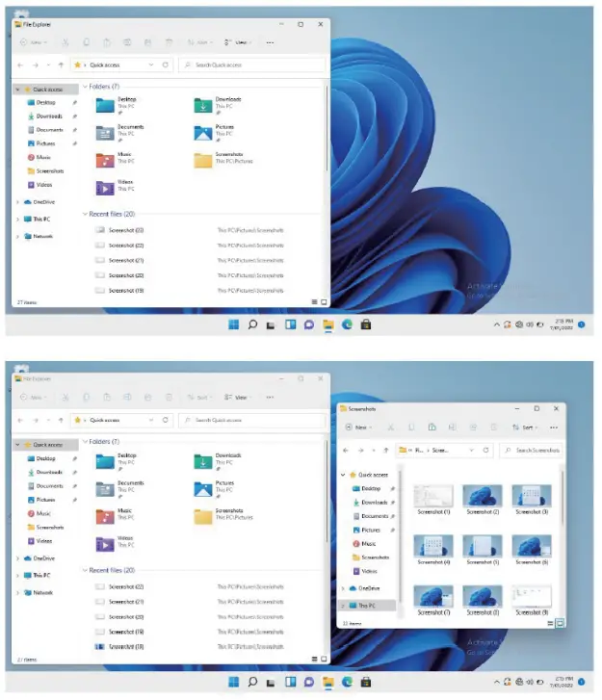Click the Paste icon in the Screenshots window toolbar
Image resolution: width=602 pixels, height=700 pixels.
click(432, 428)
